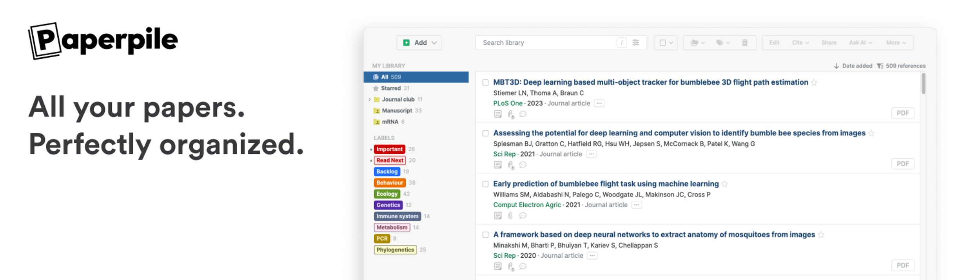
Task: Expand details of Sci Rep 2020 entry
Action: coord(592,256)
